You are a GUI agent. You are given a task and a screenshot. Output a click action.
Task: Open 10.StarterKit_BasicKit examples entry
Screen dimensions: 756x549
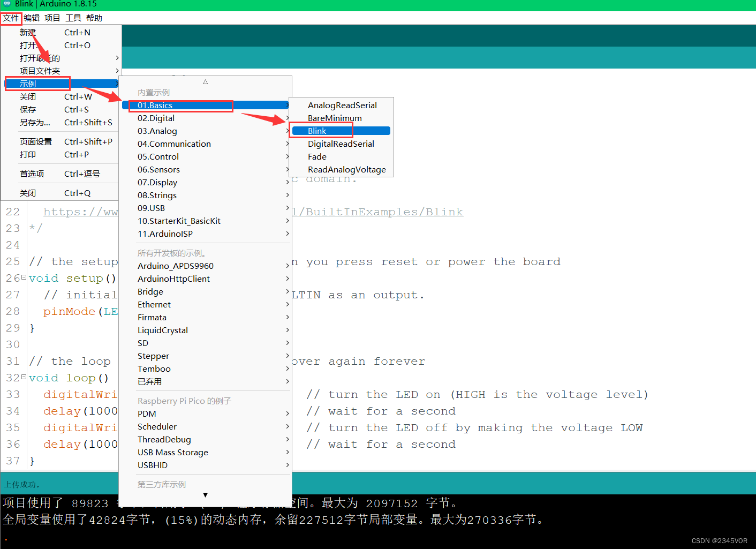point(206,221)
